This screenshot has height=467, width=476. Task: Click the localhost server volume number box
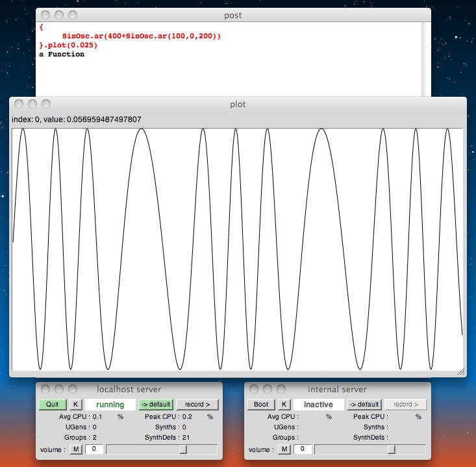click(94, 449)
